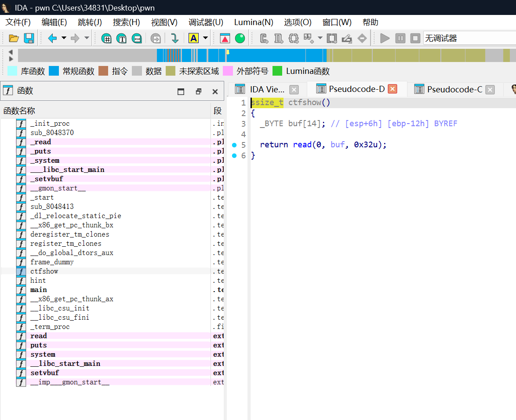This screenshot has height=420, width=516.
Task: Click the 常规函数 blue legend swatch
Action: coord(54,71)
